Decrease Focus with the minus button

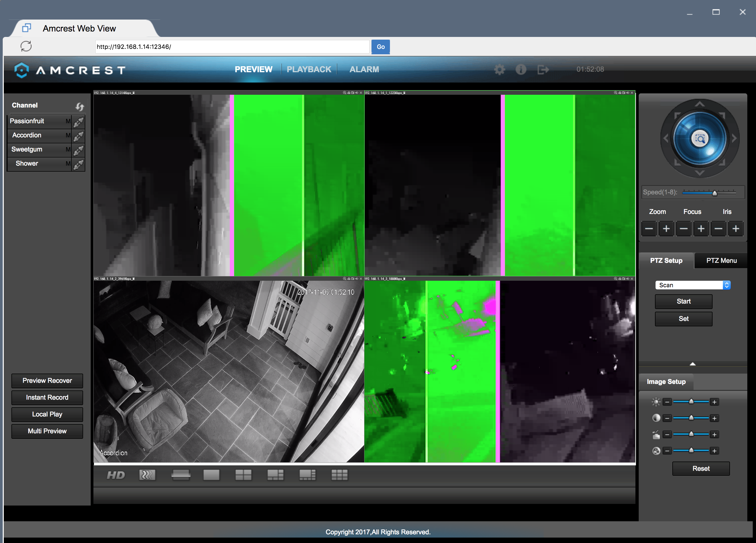[x=684, y=229]
